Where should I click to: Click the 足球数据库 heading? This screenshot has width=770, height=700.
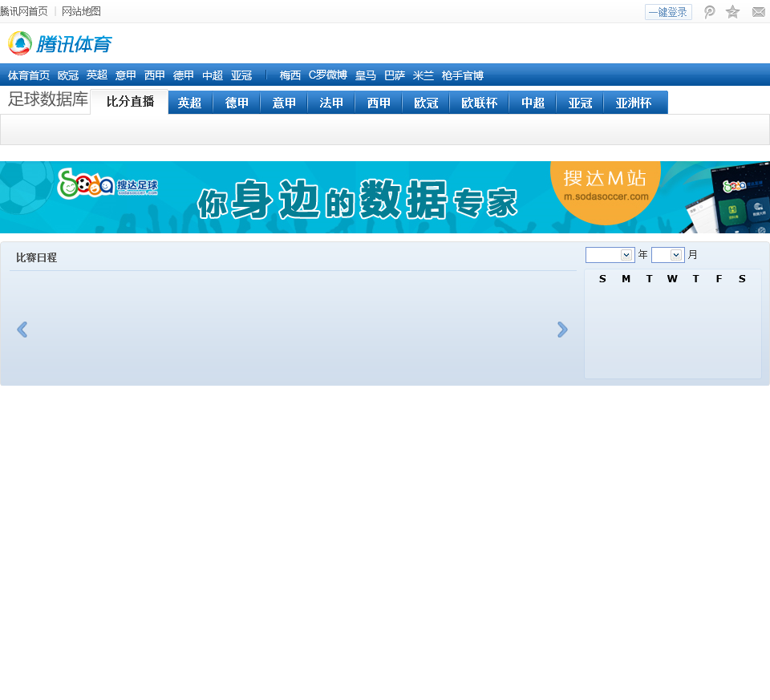pyautogui.click(x=47, y=99)
